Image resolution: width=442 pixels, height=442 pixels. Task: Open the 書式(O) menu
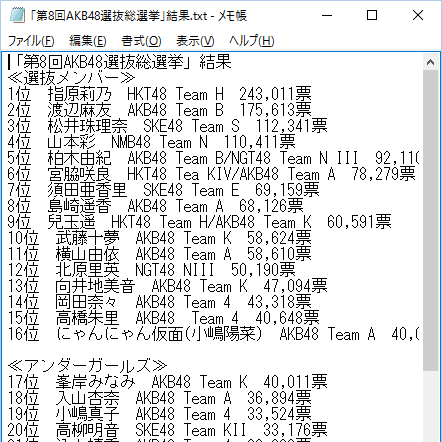(x=141, y=41)
